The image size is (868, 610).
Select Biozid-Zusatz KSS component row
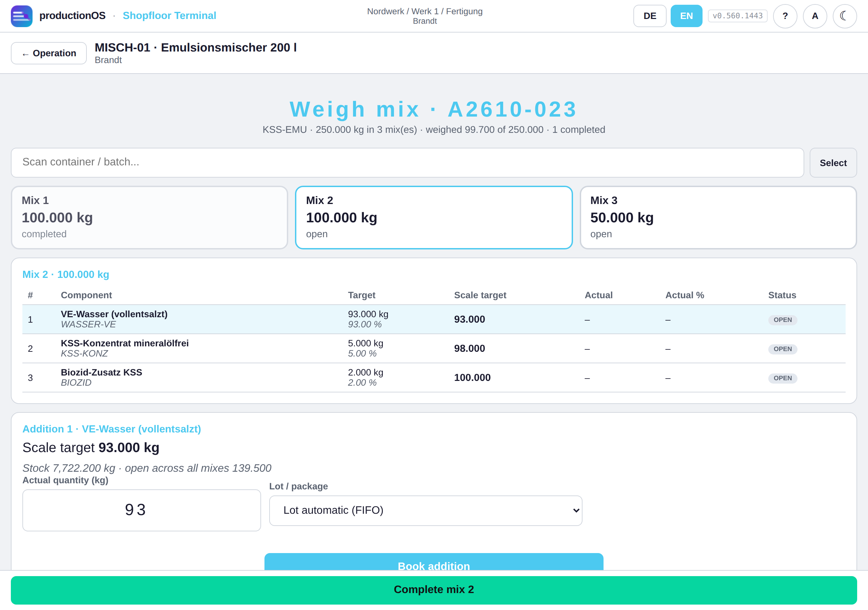click(x=434, y=378)
